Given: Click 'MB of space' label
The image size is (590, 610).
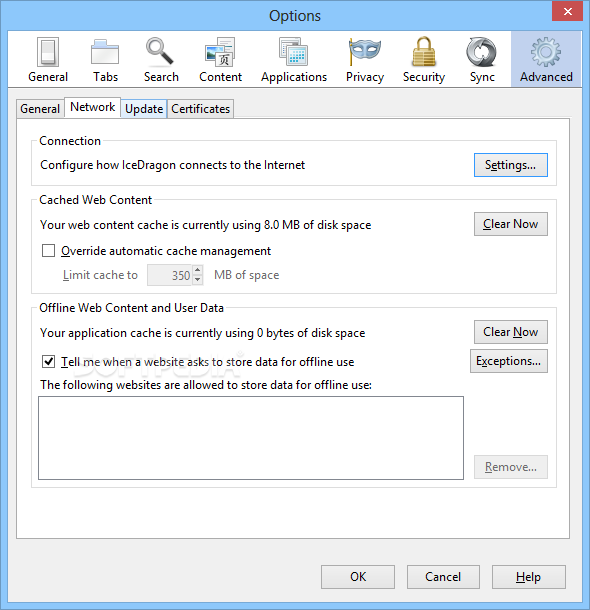Looking at the screenshot, I should [x=247, y=275].
